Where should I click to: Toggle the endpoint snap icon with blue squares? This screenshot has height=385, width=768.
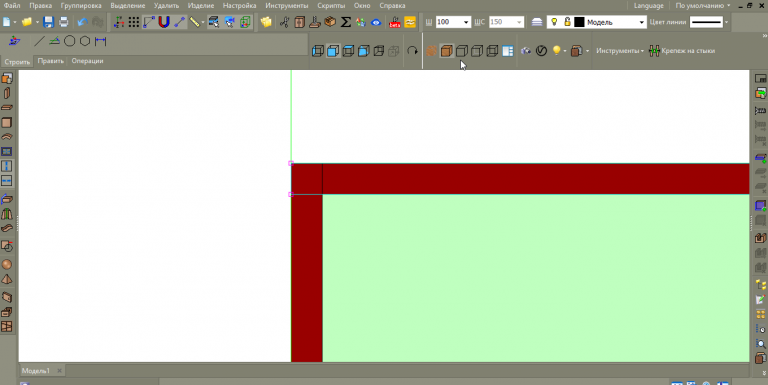pos(149,22)
